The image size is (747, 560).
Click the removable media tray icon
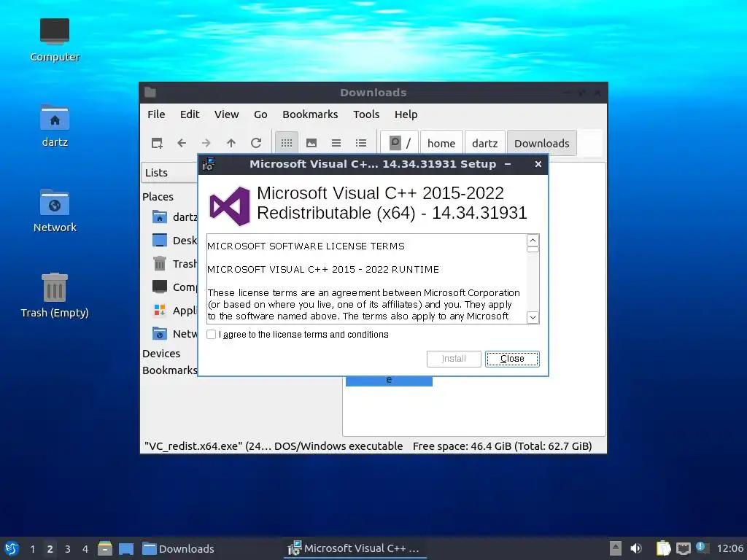616,548
